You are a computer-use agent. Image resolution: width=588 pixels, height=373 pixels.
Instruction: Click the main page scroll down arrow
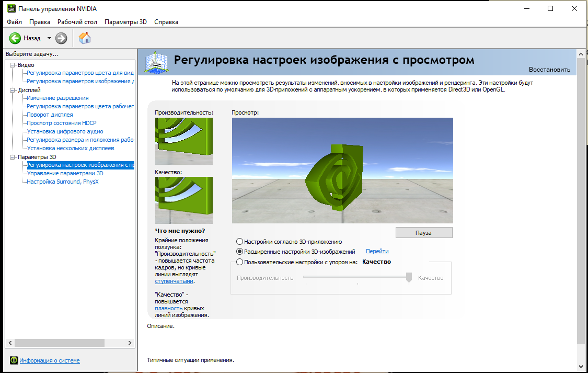click(581, 367)
